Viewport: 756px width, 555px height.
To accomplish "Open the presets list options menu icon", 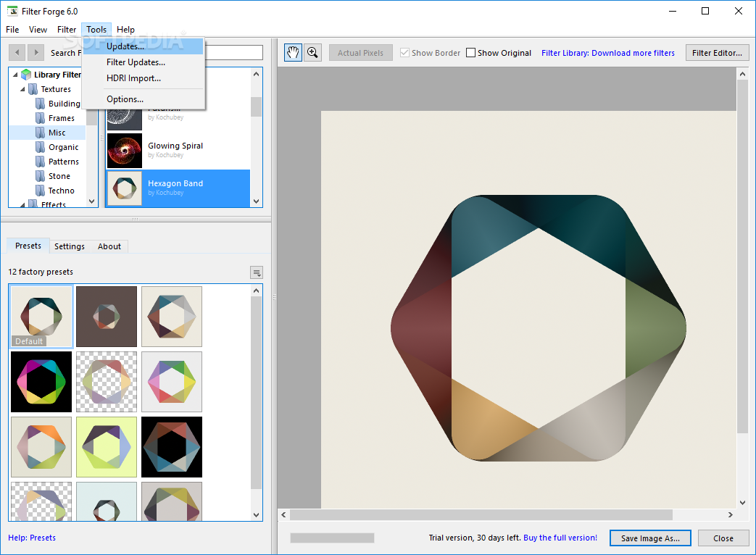I will coord(257,272).
